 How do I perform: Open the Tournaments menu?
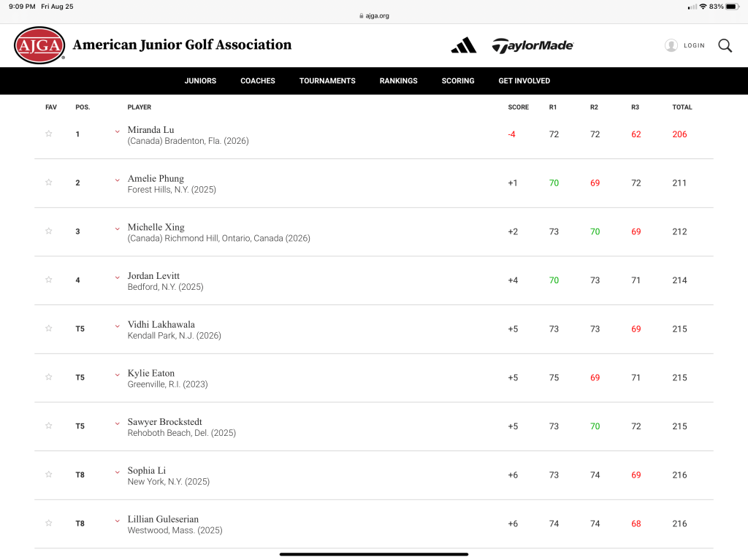(327, 81)
